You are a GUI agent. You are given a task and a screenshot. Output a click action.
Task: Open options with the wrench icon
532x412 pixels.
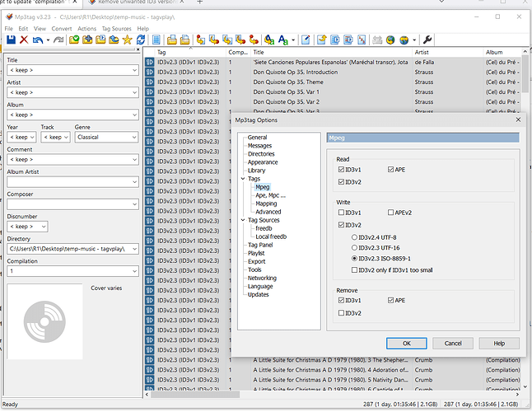[427, 40]
